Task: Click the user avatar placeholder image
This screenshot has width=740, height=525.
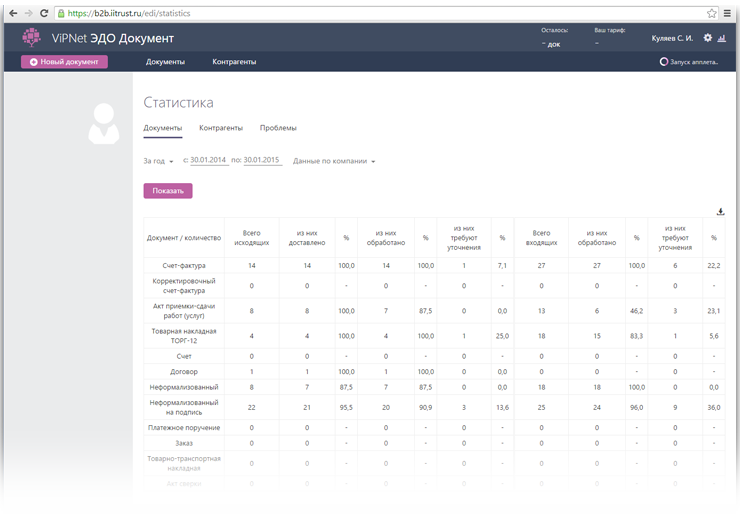Action: 103,125
